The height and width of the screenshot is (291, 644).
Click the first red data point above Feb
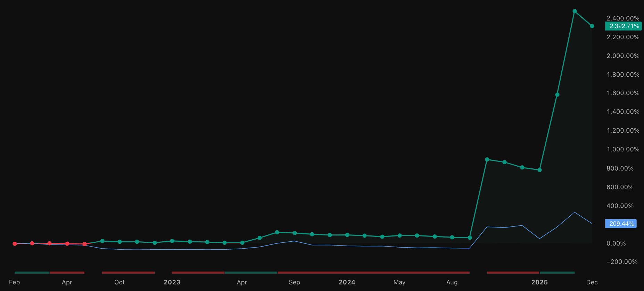[x=15, y=244]
